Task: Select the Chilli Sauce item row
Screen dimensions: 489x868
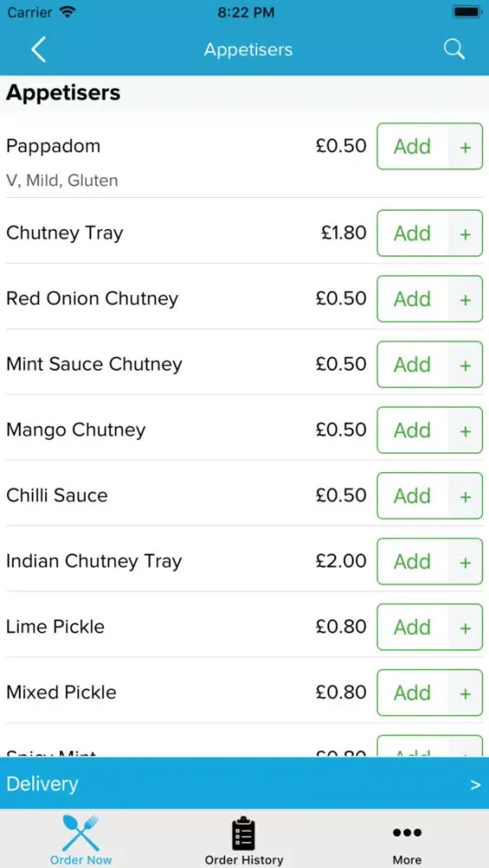Action: coord(244,493)
